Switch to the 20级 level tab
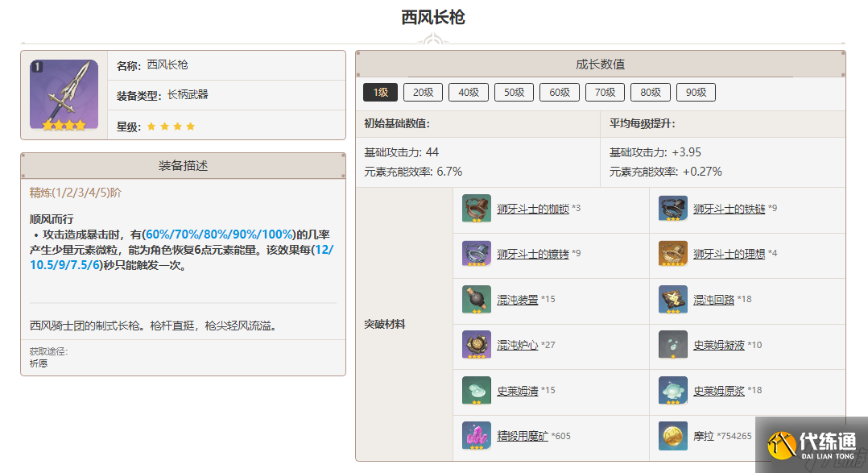 pos(423,92)
